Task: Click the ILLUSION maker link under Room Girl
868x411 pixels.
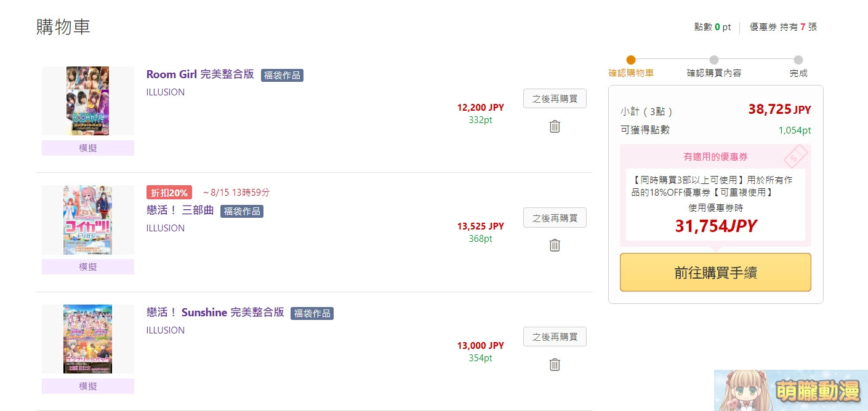Action: tap(165, 92)
